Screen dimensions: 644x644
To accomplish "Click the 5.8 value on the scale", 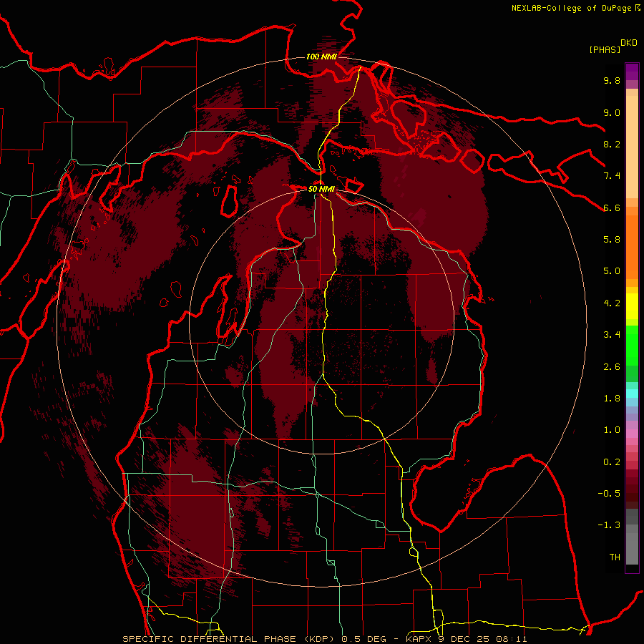I will (x=612, y=240).
